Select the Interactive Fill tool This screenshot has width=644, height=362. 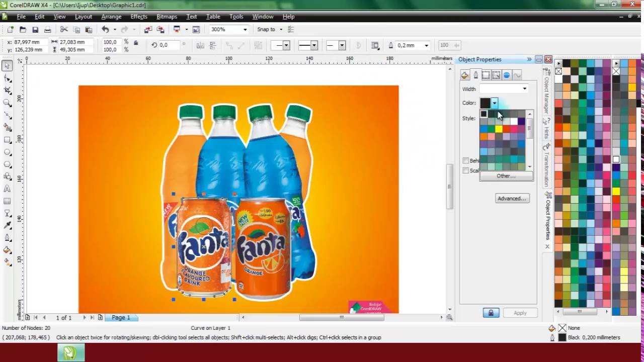pyautogui.click(x=7, y=262)
